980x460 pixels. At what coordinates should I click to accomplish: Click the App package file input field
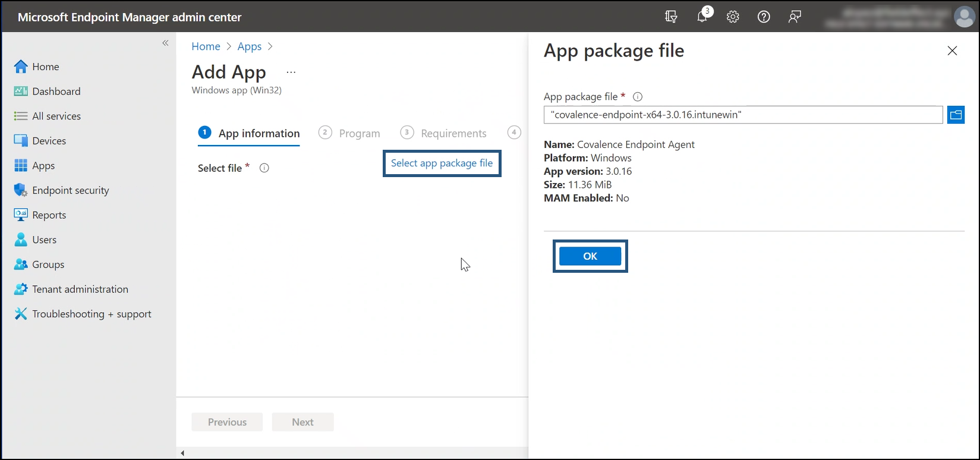pyautogui.click(x=743, y=115)
